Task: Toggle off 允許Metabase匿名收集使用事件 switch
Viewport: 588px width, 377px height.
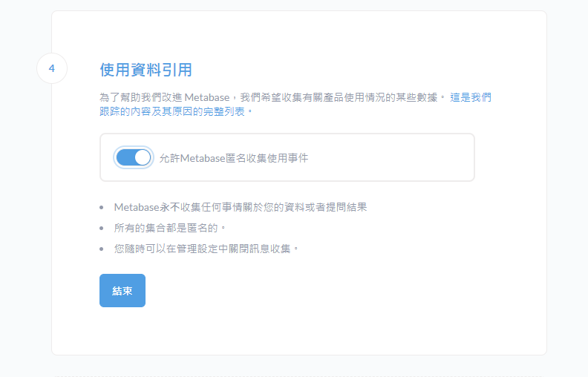Action: click(134, 157)
